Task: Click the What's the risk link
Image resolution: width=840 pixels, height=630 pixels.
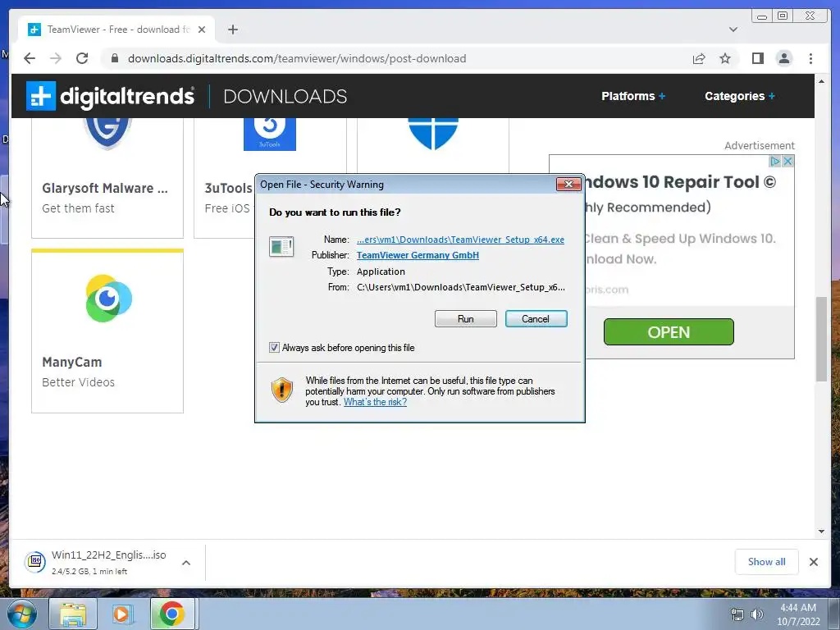Action: click(x=375, y=402)
